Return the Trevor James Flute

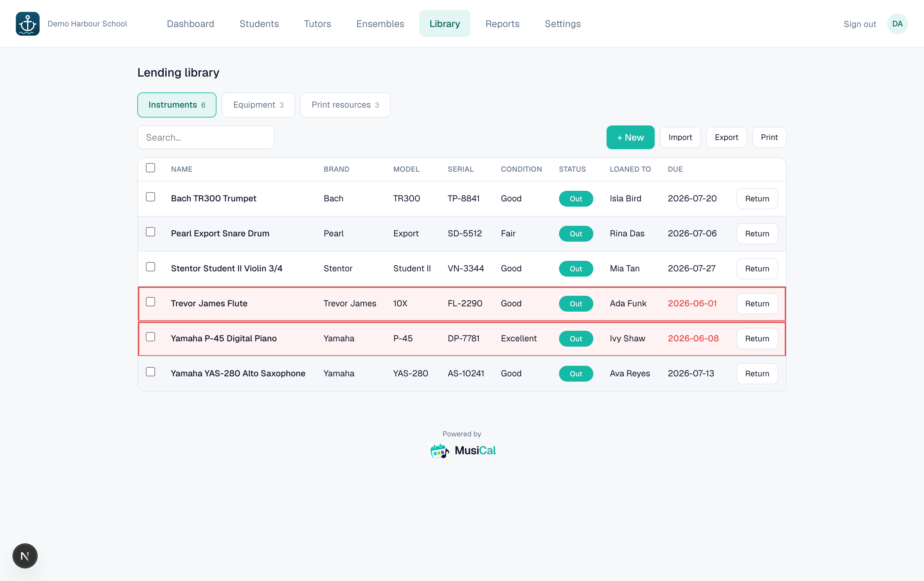(757, 304)
